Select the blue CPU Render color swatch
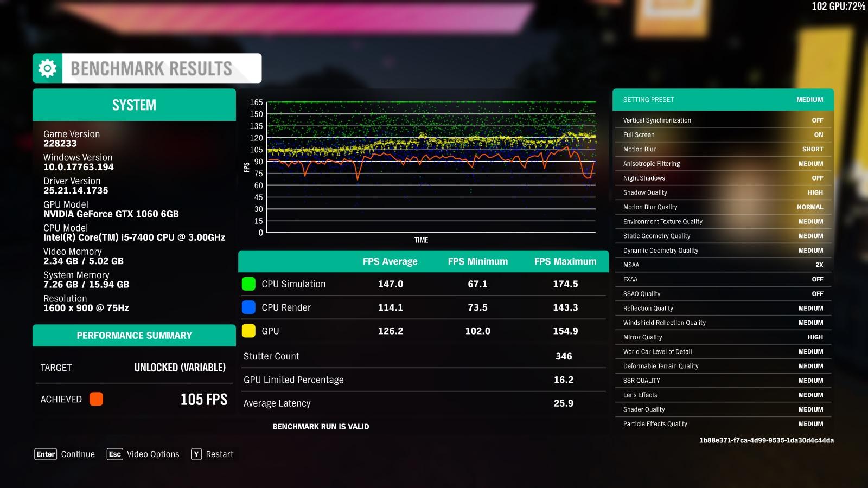 pyautogui.click(x=248, y=307)
